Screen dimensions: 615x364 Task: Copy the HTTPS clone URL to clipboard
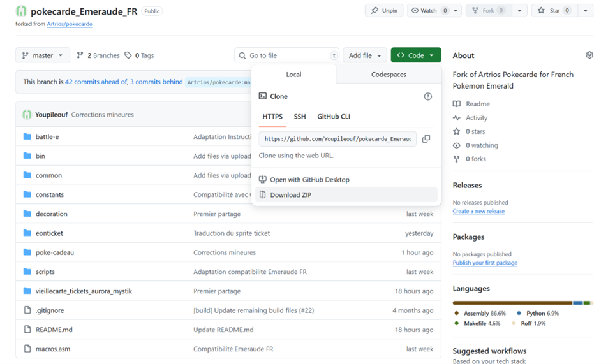426,138
